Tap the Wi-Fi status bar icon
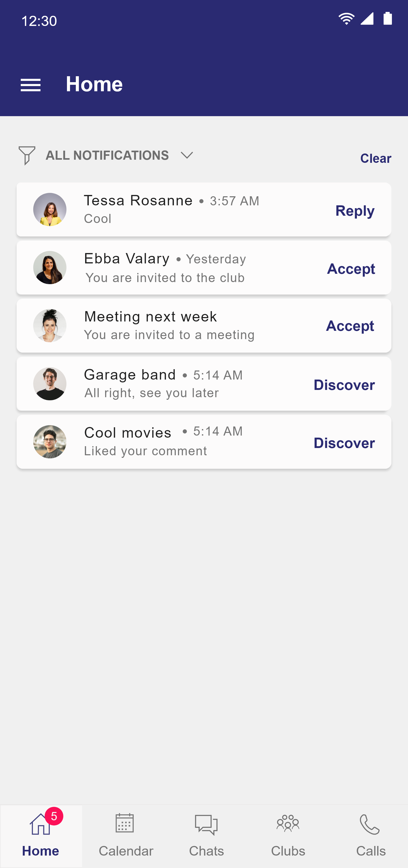 point(346,19)
